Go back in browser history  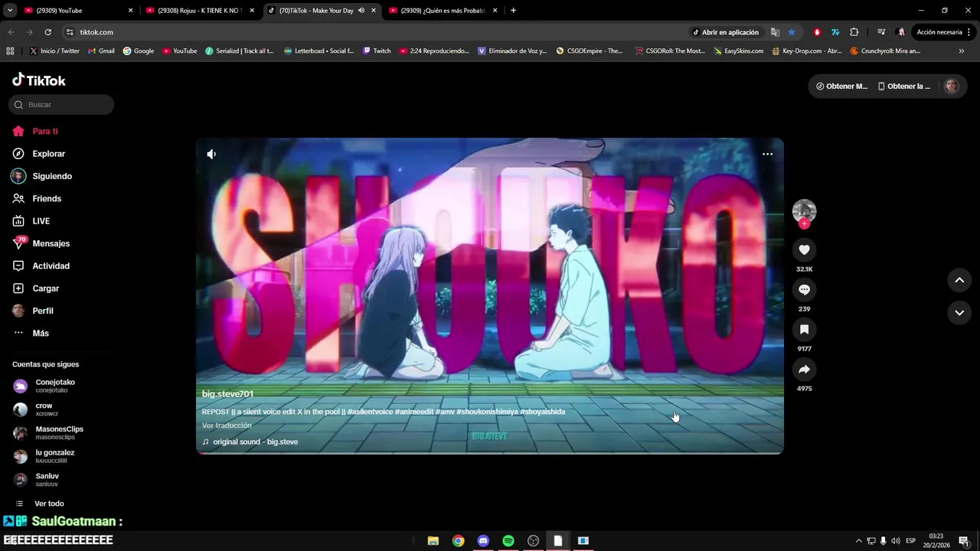(11, 32)
